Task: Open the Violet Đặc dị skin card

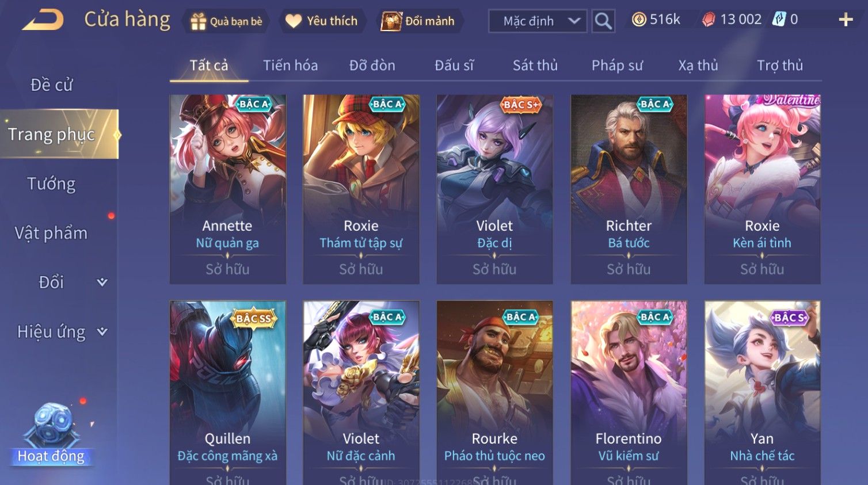Action: 495,189
